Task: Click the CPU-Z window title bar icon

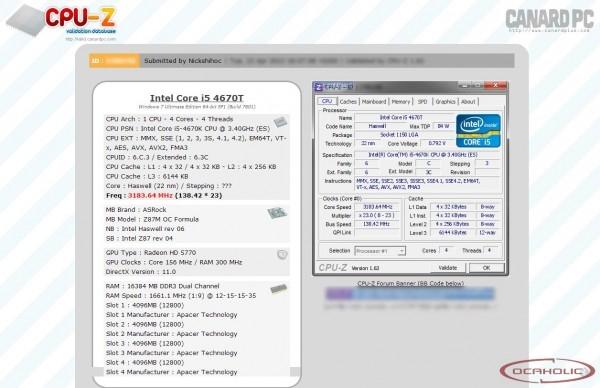Action: (319, 87)
